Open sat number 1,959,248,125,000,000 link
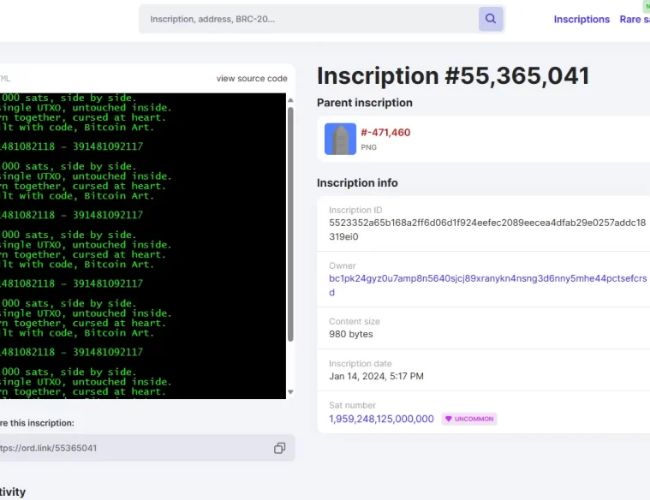The height and width of the screenshot is (500, 650). (x=381, y=419)
